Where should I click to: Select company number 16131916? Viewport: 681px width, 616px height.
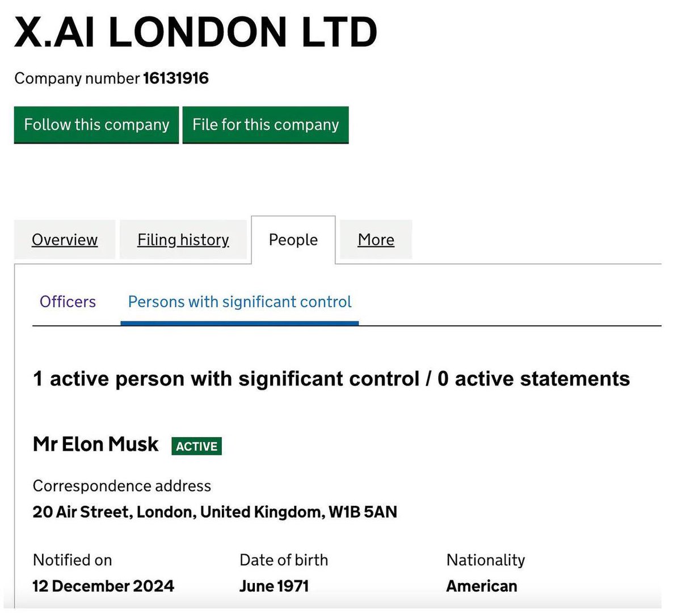click(175, 78)
